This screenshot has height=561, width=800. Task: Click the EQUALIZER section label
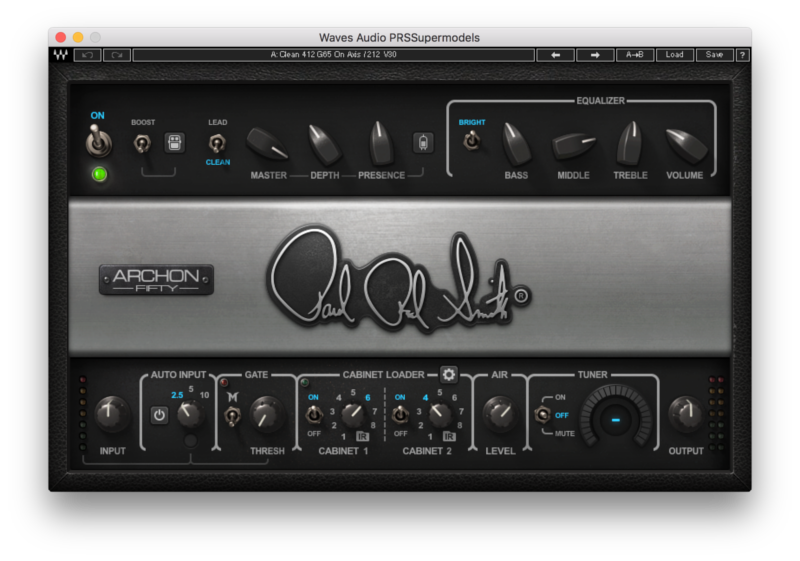click(x=601, y=101)
